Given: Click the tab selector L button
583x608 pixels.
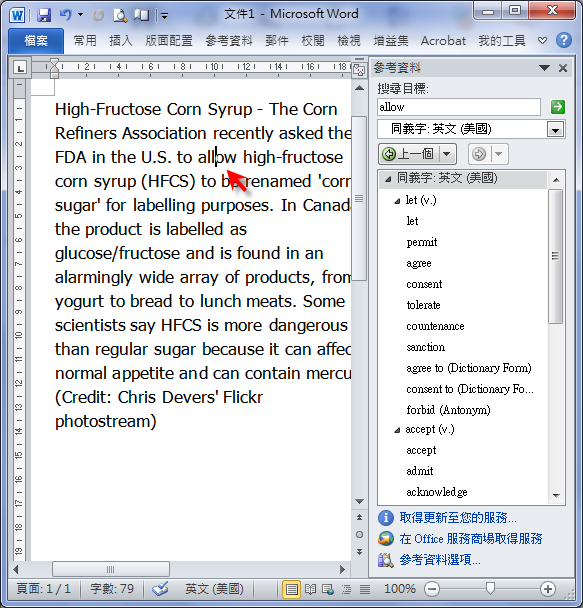Looking at the screenshot, I should point(20,67).
